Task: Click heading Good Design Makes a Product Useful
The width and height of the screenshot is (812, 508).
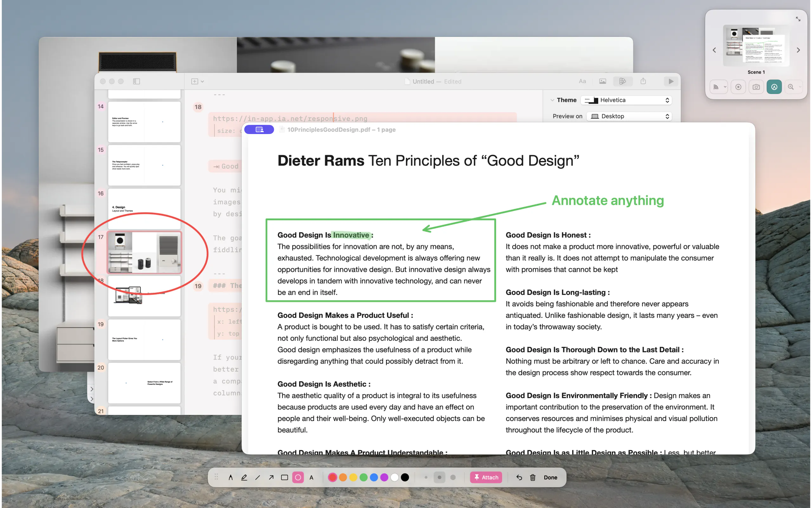Action: tap(345, 315)
